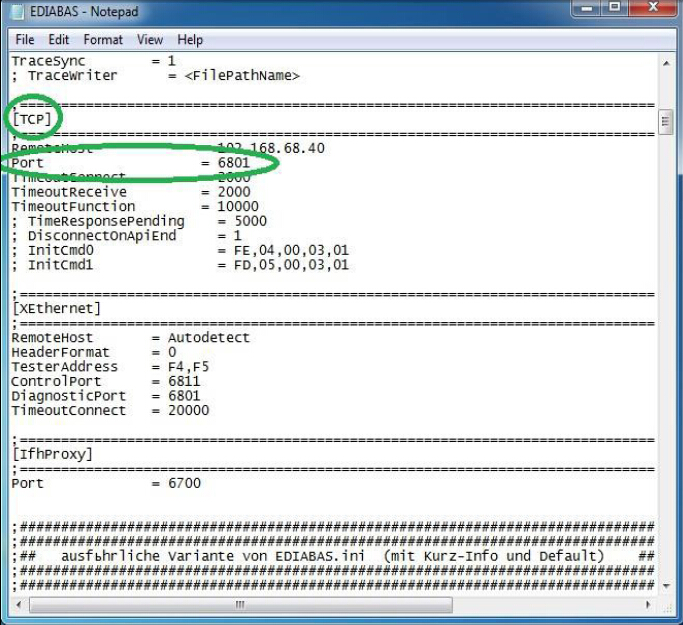Click the vertical scrollbar down arrow
683x625 pixels.
click(x=666, y=586)
